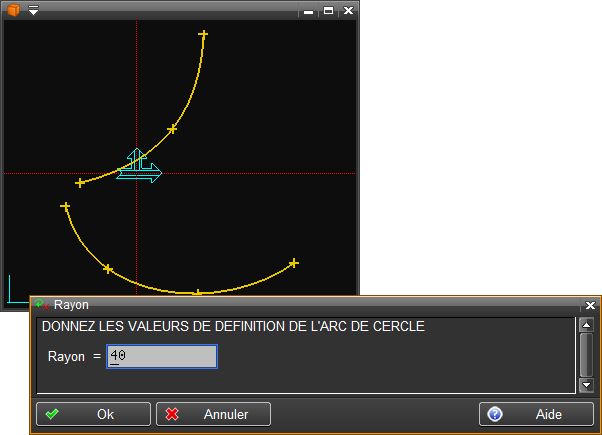This screenshot has height=435, width=602.
Task: Select the topmost yellow cross marker on upper arc
Action: 203,35
